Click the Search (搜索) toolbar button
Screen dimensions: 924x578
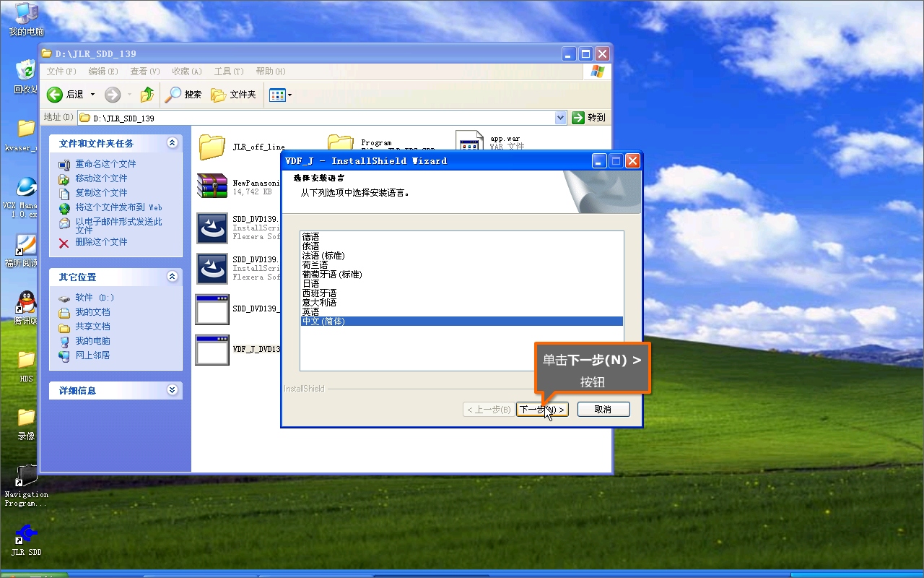(184, 95)
